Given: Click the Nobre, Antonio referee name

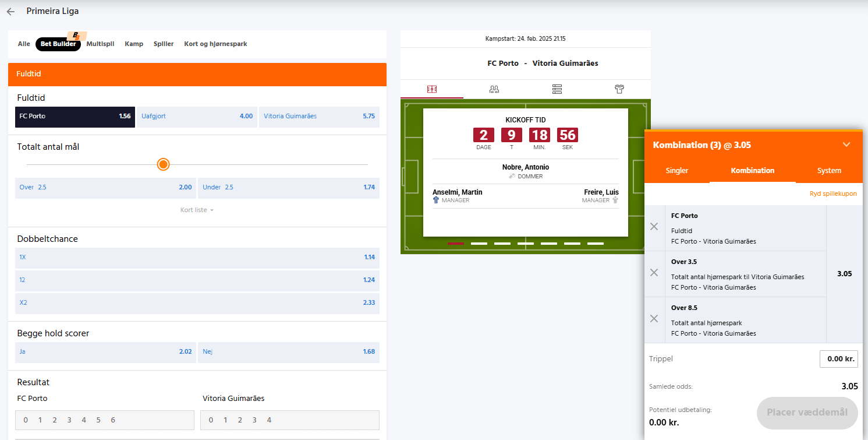Looking at the screenshot, I should (x=526, y=167).
